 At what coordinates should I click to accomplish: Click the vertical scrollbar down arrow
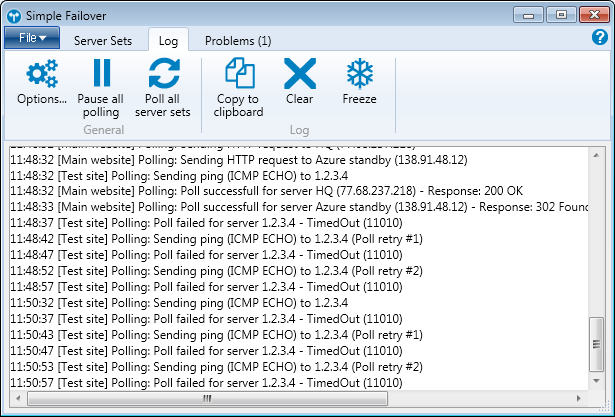pos(598,382)
